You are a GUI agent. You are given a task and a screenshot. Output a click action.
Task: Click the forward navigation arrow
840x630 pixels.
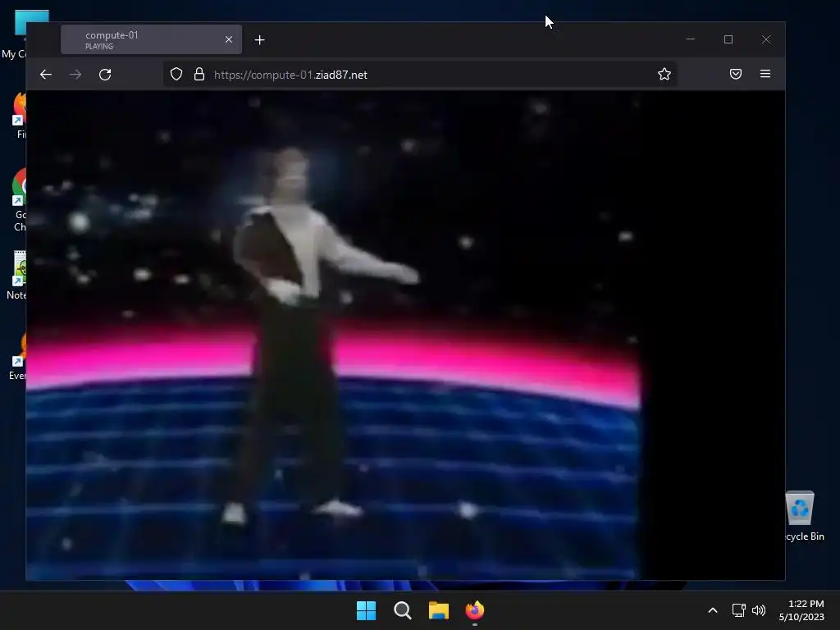(x=75, y=75)
